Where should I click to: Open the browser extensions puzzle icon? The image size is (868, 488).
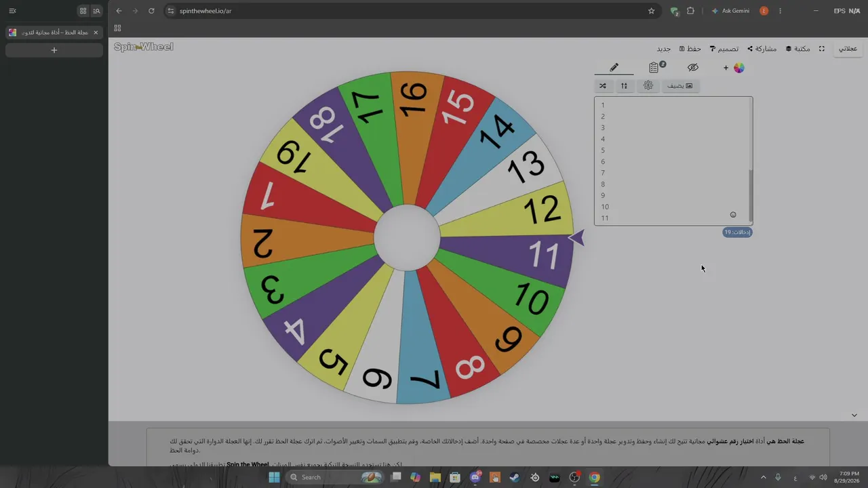click(690, 11)
